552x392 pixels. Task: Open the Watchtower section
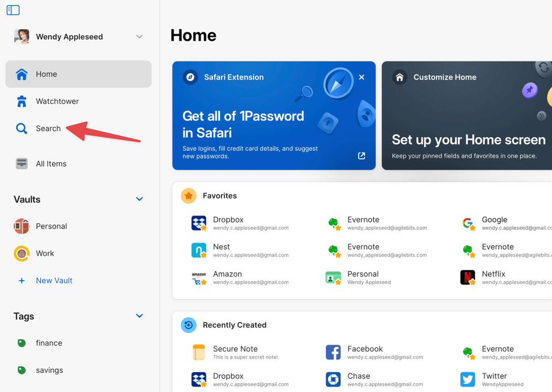click(57, 101)
